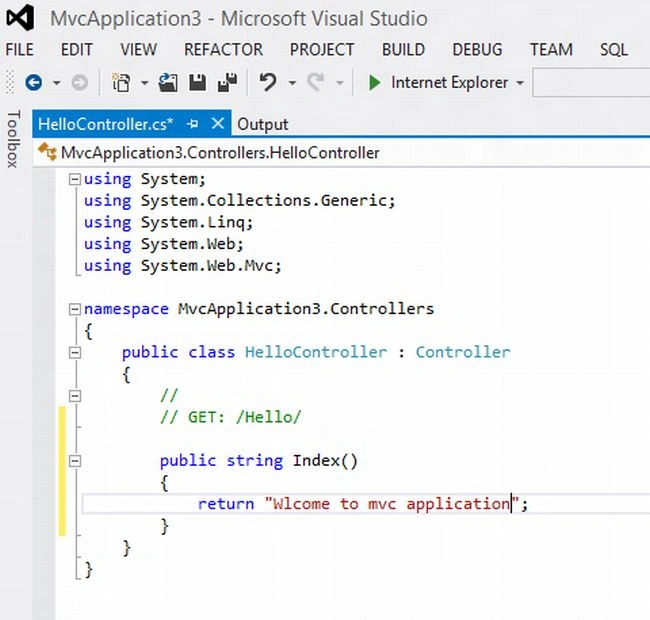Click the string keyword before Index()
Screen dimensions: 650x620
point(255,461)
